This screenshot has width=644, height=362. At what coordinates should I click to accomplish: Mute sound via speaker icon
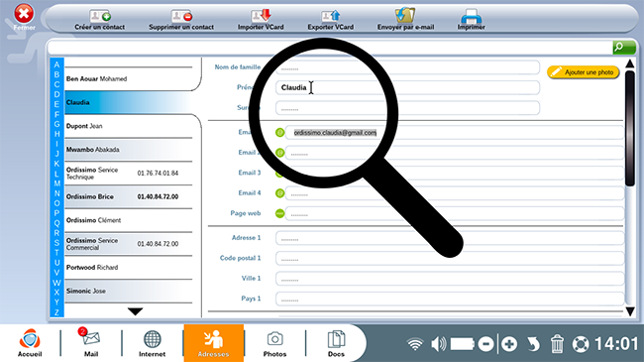(x=438, y=344)
